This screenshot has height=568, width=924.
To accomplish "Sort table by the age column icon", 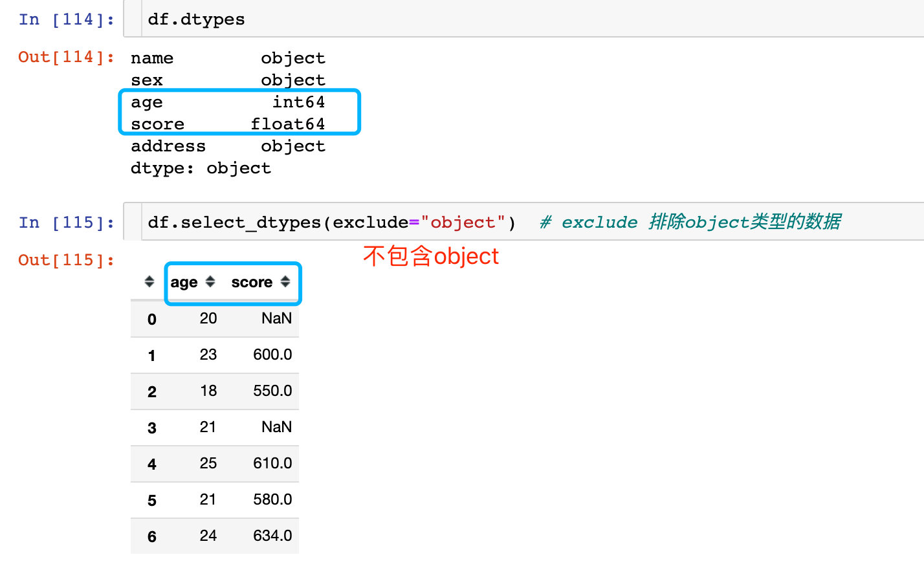I will (x=210, y=281).
